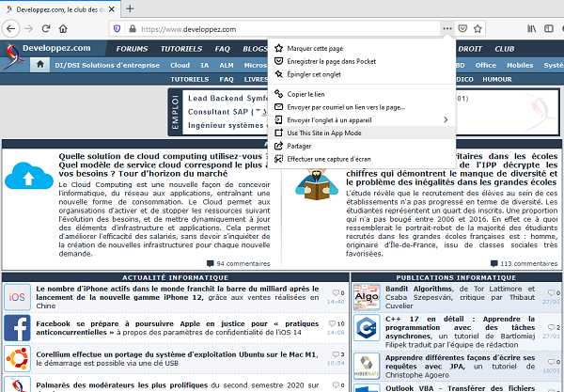Choose 'Enregistrer la page dans Pocket'
Viewport: 564px width, 392px height.
coord(362,61)
